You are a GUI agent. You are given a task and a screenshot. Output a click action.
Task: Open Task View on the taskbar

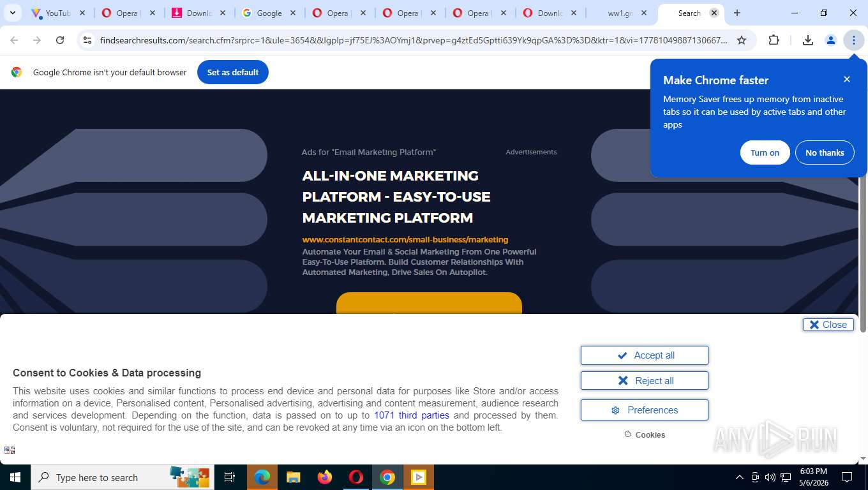pos(230,477)
